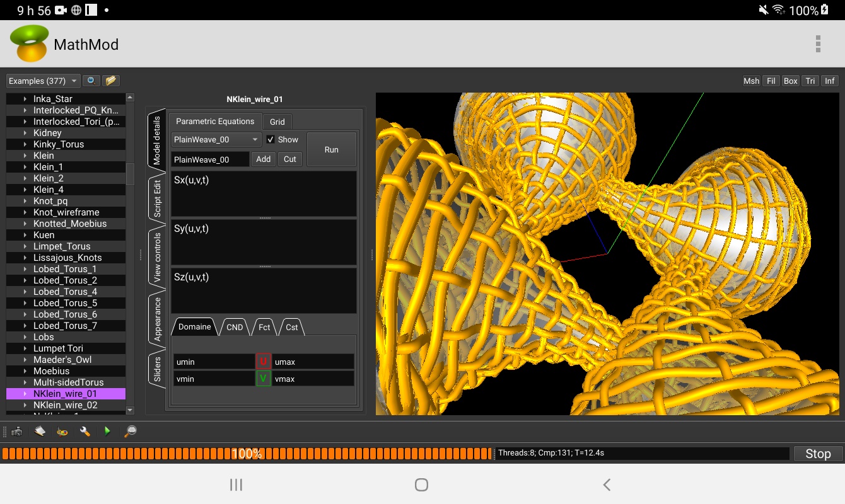The height and width of the screenshot is (504, 845).
Task: Open the paint palette color tool
Action: [62, 432]
